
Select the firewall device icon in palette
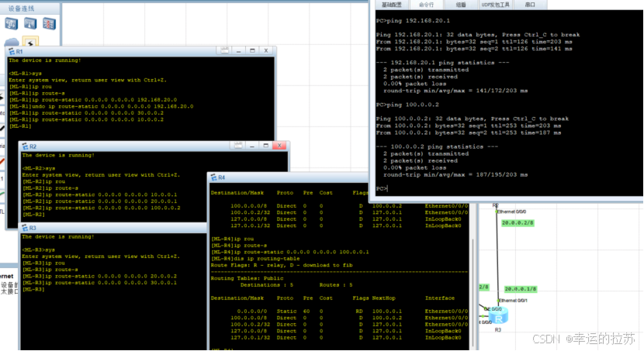tap(50, 23)
